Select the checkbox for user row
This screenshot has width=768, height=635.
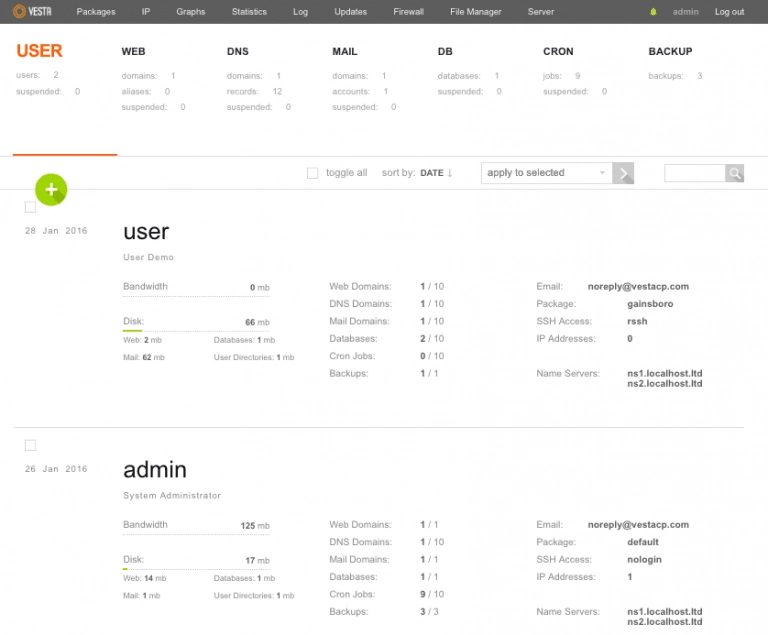[30, 207]
